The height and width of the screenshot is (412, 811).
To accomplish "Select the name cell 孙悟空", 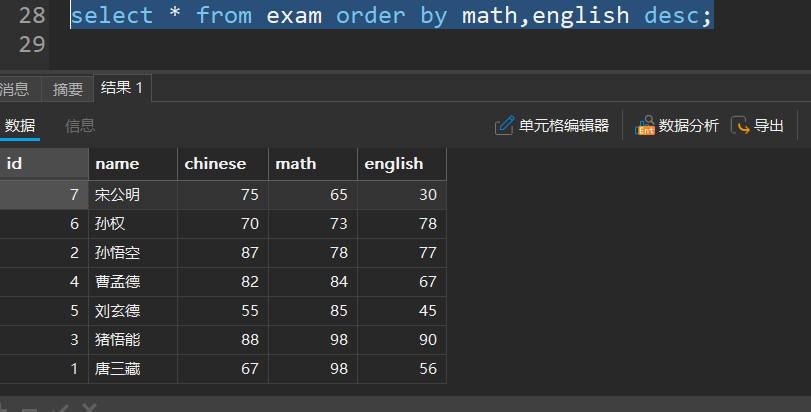I will (133, 253).
